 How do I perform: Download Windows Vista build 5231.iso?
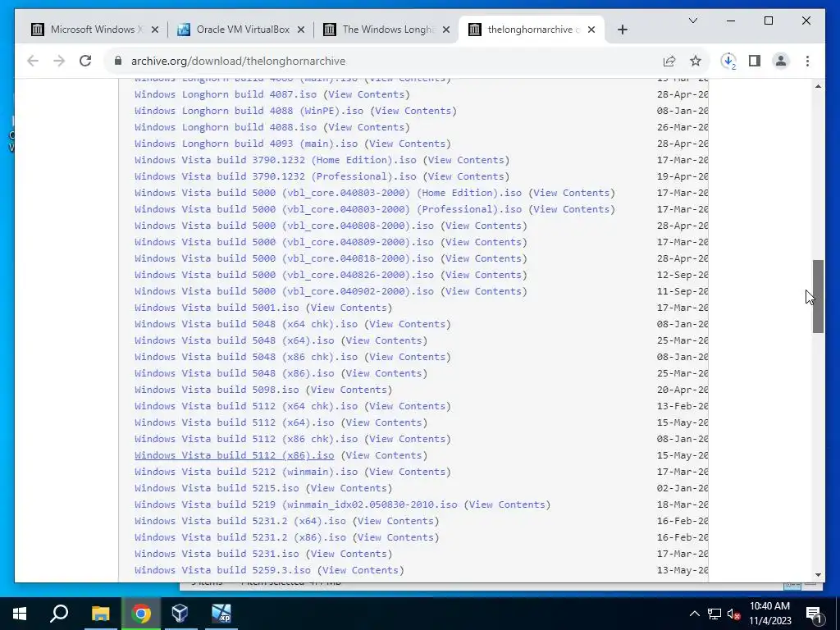[x=217, y=554]
